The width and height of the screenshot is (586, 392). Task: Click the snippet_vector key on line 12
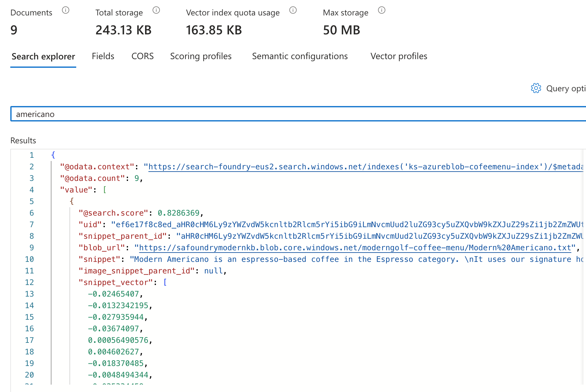[116, 282]
